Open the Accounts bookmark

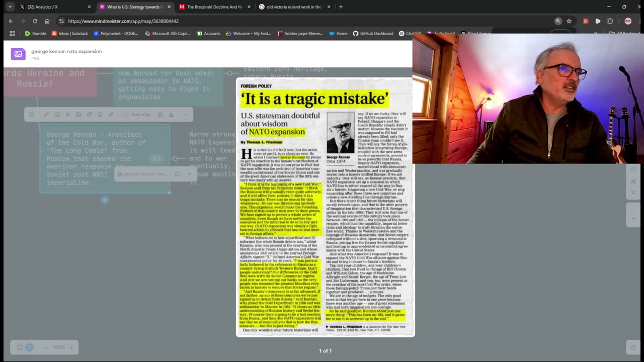tap(208, 34)
